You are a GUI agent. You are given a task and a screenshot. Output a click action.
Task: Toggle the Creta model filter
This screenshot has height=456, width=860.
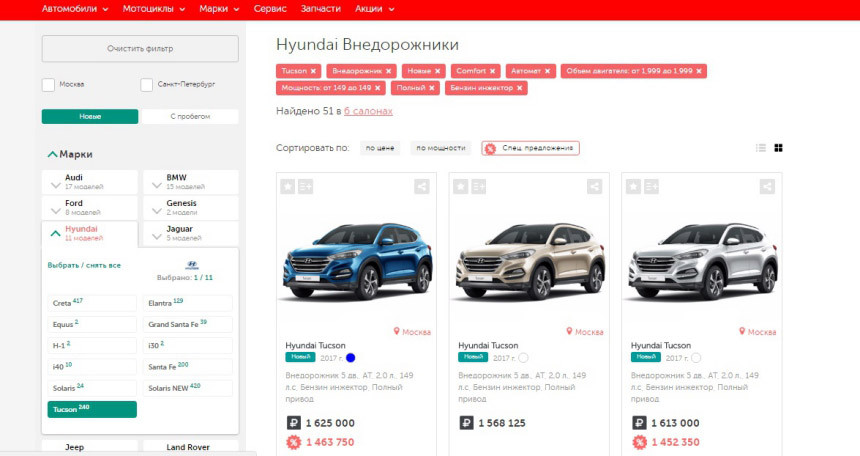(92, 303)
